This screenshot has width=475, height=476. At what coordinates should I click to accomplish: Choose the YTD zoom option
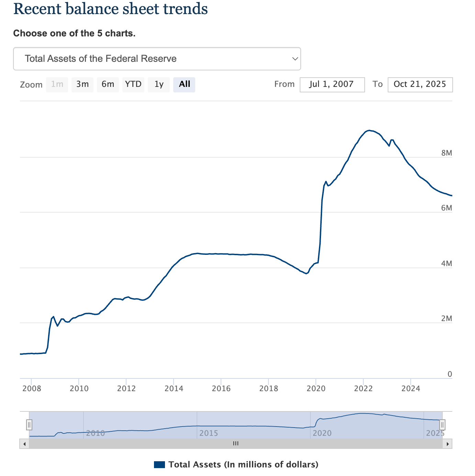pos(133,84)
